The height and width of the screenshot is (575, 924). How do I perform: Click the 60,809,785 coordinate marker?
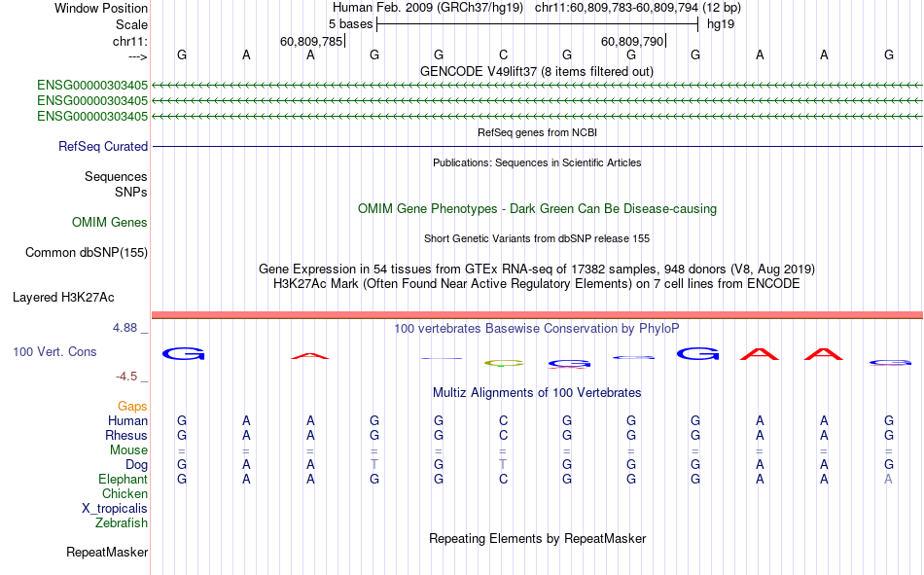[x=312, y=41]
